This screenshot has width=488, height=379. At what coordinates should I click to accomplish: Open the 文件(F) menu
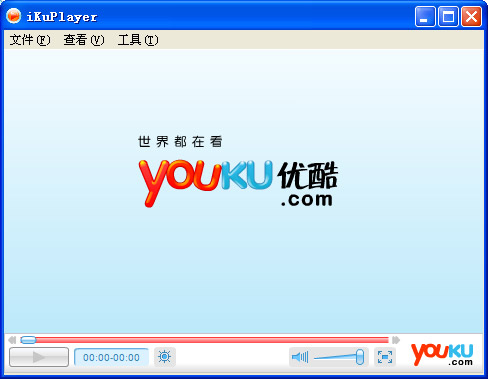coord(30,40)
